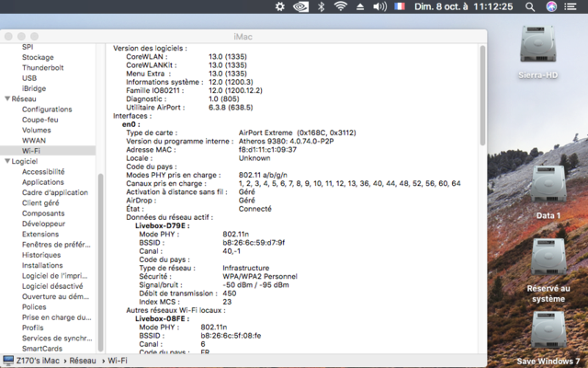Viewport: 588px width, 368px height.
Task: Select SPI in the sidebar
Action: click(28, 47)
